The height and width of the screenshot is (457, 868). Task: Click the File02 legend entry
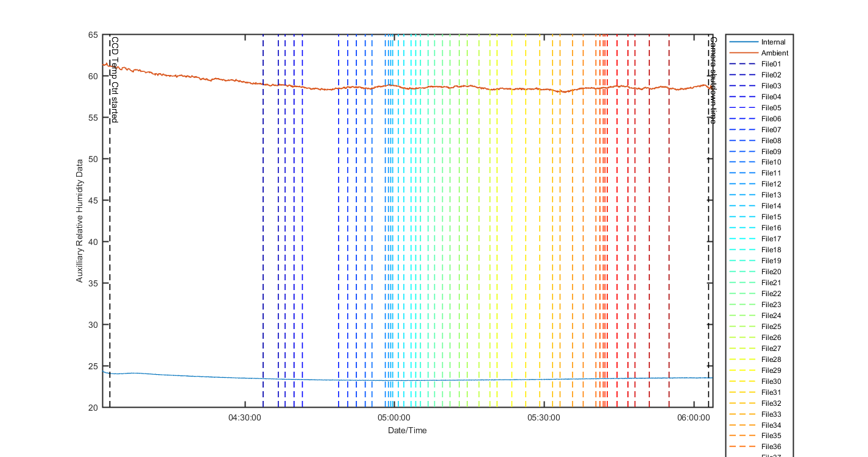tap(756, 75)
